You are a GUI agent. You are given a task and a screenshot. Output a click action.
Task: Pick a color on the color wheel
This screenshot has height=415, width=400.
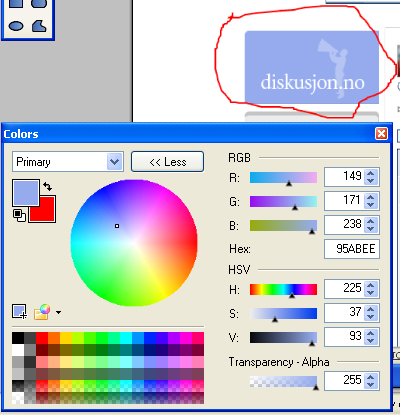pos(134,243)
